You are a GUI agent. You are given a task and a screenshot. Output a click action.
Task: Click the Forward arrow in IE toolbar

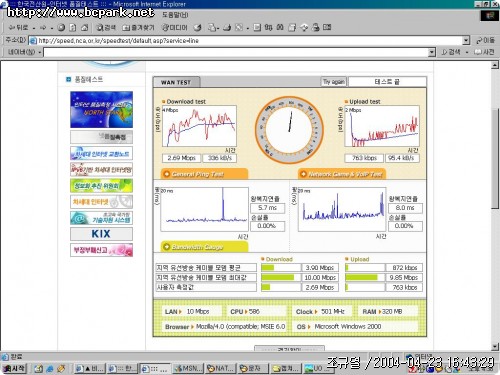coord(43,28)
